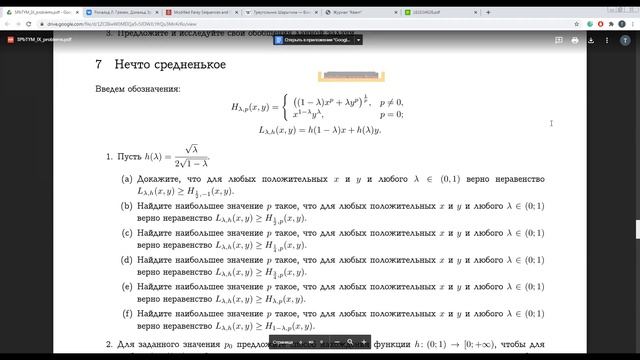This screenshot has height=360, width=640.
Task: Switch to the Wikipedia Треугольник tab
Action: tap(281, 12)
